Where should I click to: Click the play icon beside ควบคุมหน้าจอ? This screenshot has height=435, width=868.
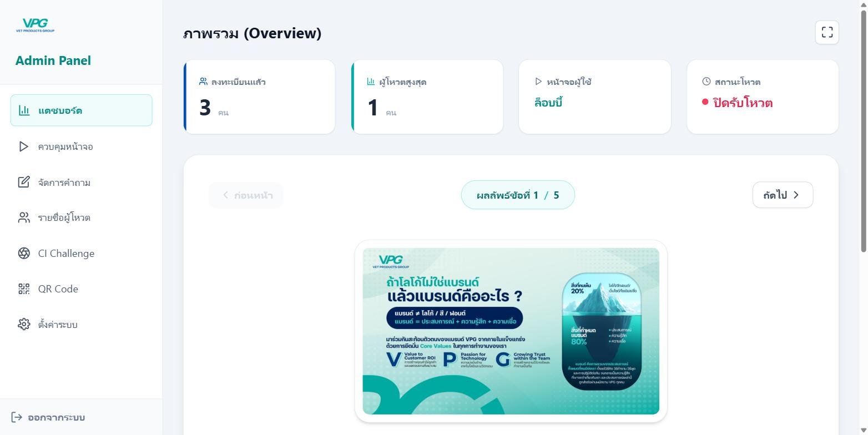(x=24, y=146)
